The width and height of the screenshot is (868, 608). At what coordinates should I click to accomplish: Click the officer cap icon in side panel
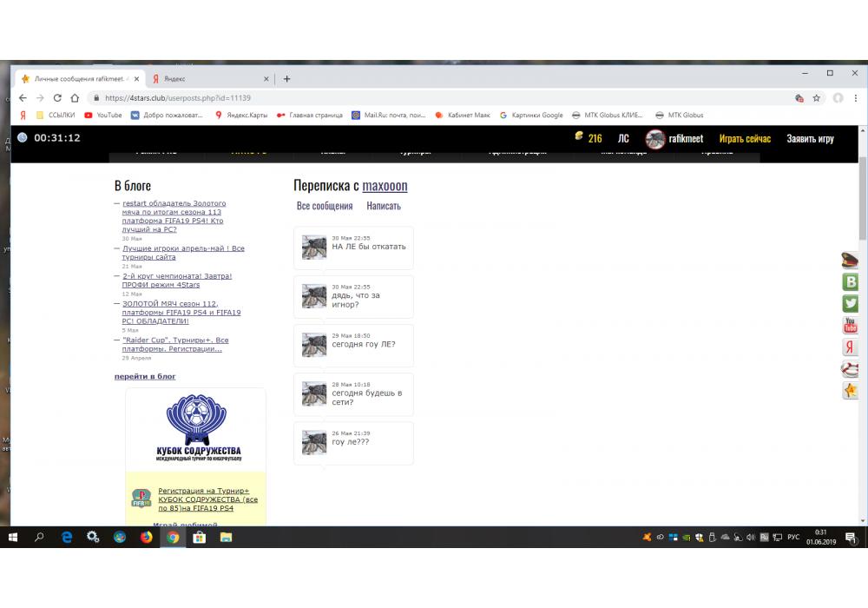tap(850, 260)
